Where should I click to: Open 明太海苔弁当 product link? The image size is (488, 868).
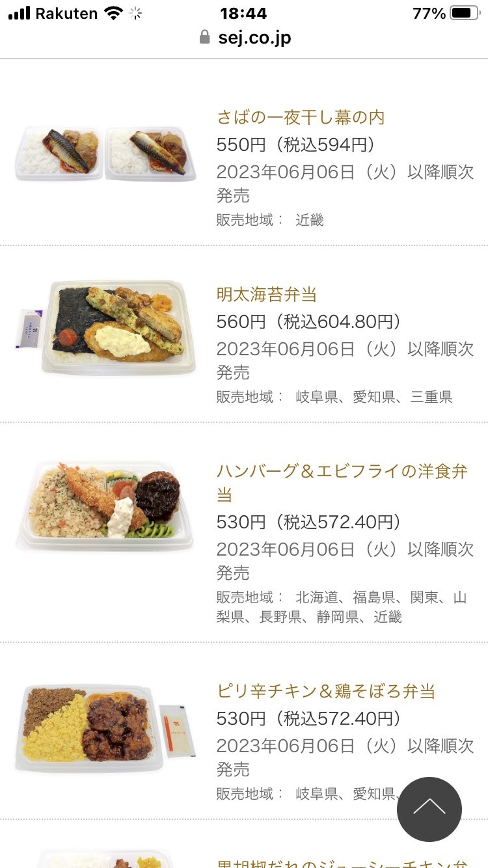(266, 294)
